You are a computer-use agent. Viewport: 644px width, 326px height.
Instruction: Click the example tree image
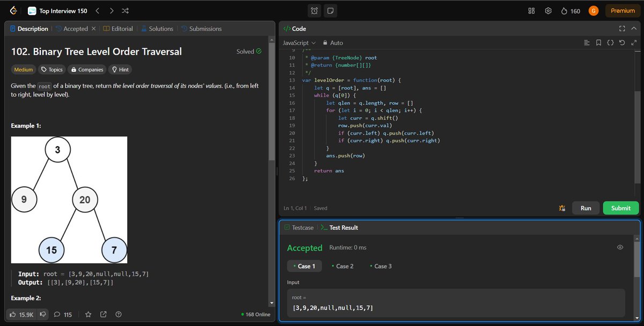(69, 200)
